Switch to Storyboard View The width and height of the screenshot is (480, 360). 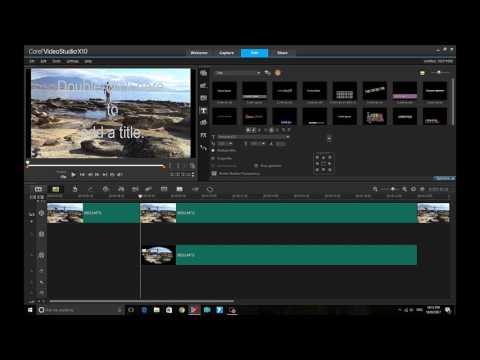point(38,189)
